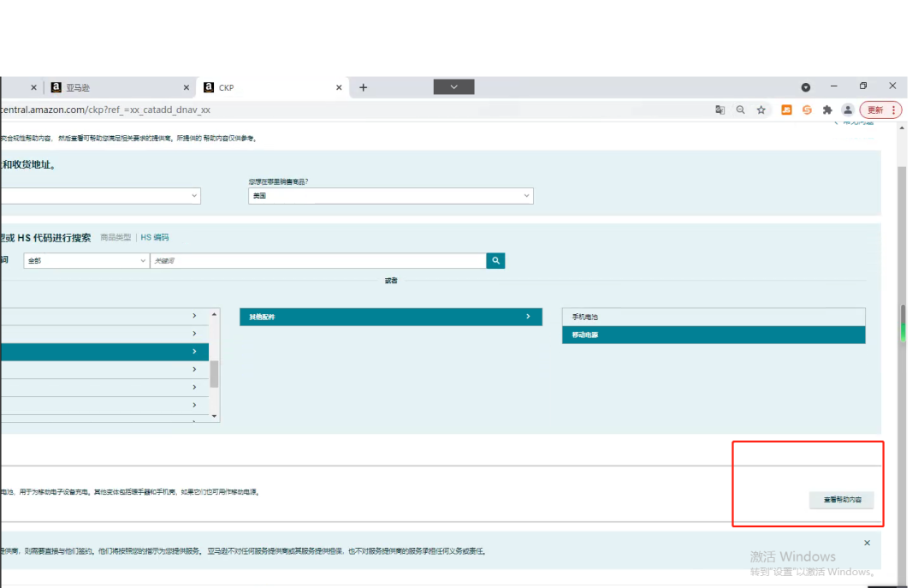924x588 pixels.
Task: Focus the browser address bar URL
Action: pos(106,110)
